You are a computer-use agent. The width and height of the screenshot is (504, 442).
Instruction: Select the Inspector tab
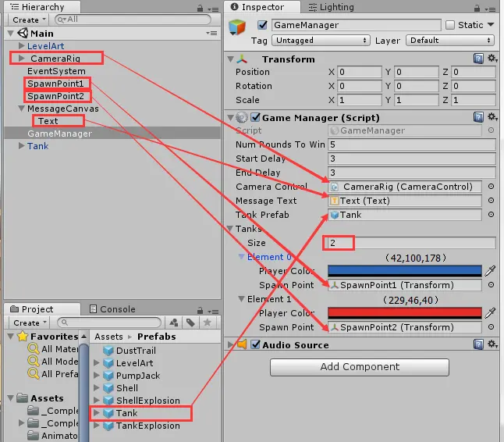click(x=262, y=7)
